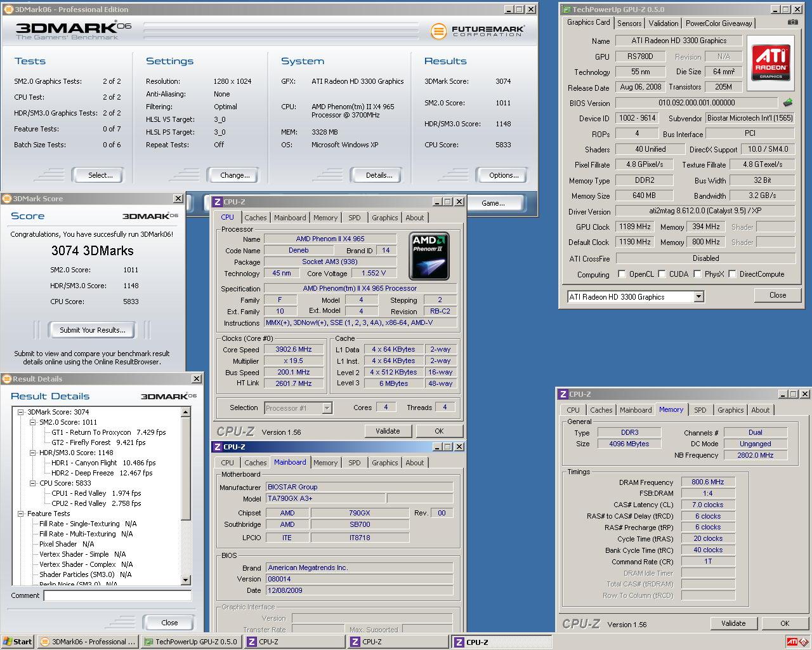This screenshot has width=812, height=650.
Task: Open Graphics tab in CPU-Z Mainboard window
Action: [x=385, y=463]
